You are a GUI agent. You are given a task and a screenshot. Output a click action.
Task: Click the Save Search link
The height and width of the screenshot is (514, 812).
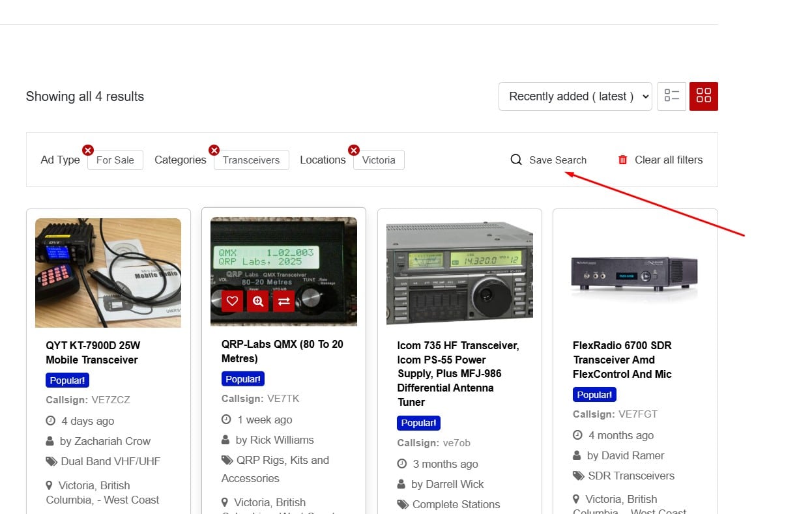(x=558, y=160)
